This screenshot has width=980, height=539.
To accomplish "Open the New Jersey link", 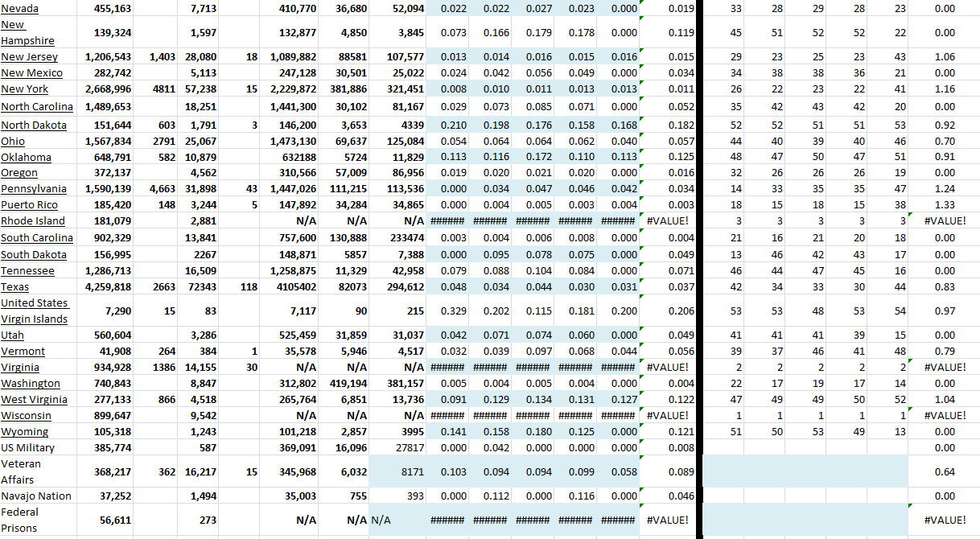I will (x=27, y=57).
